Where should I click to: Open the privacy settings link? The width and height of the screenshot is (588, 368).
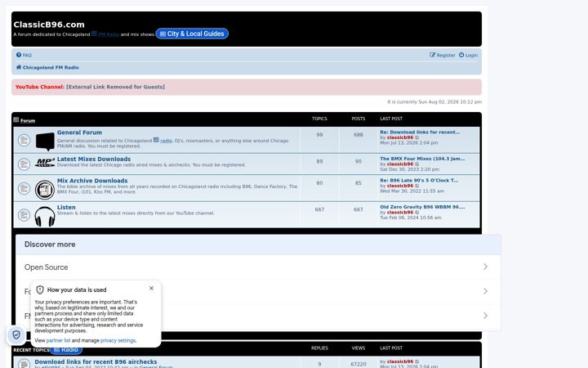coord(118,340)
